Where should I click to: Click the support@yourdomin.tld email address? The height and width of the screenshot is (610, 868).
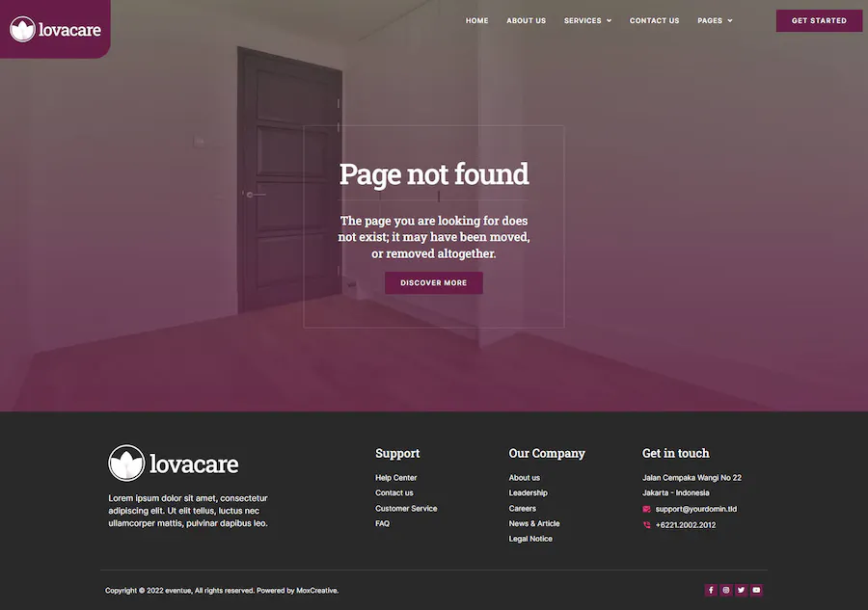tap(695, 509)
